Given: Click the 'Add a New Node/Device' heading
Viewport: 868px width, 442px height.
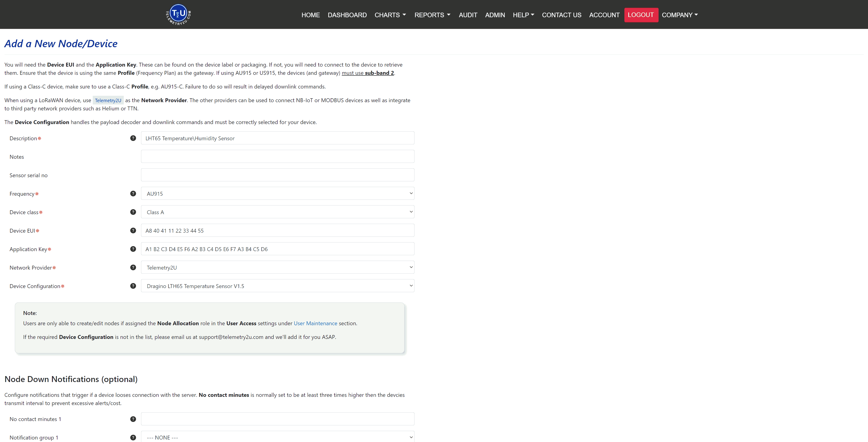Looking at the screenshot, I should click(x=61, y=44).
